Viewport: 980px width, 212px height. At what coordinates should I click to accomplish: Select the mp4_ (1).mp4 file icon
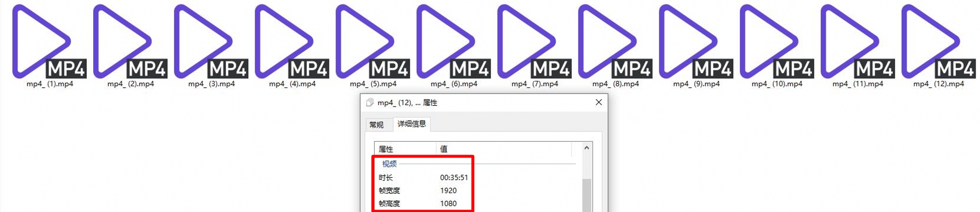[50, 41]
